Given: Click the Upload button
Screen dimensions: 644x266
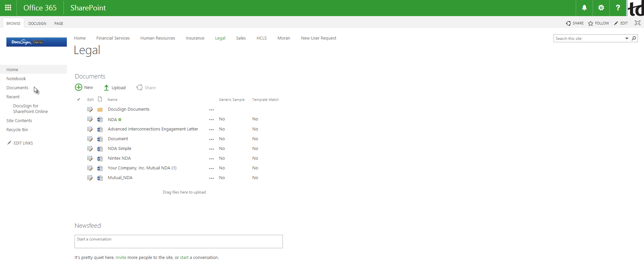Looking at the screenshot, I should click(x=115, y=88).
